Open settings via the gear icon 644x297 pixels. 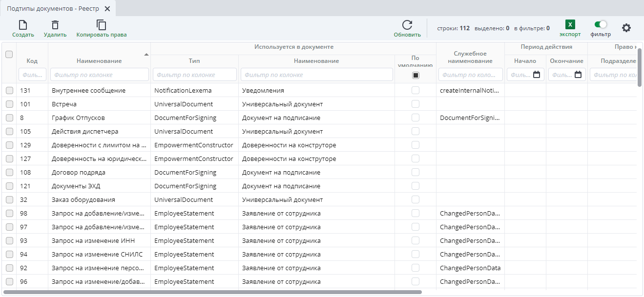click(x=626, y=28)
